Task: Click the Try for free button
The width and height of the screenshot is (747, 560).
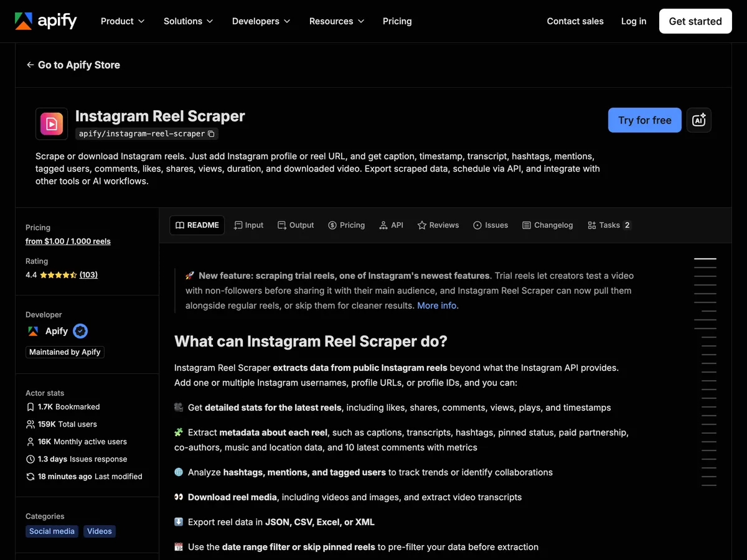Action: pyautogui.click(x=645, y=120)
